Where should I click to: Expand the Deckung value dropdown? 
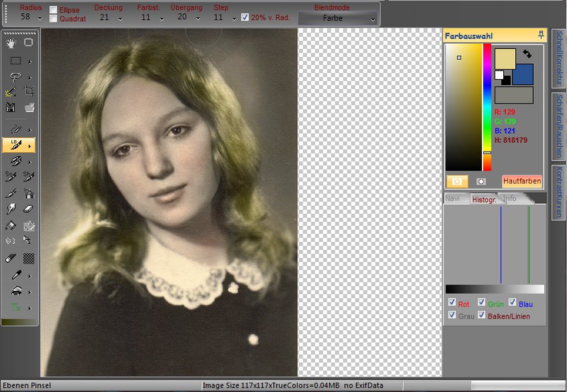(x=120, y=19)
